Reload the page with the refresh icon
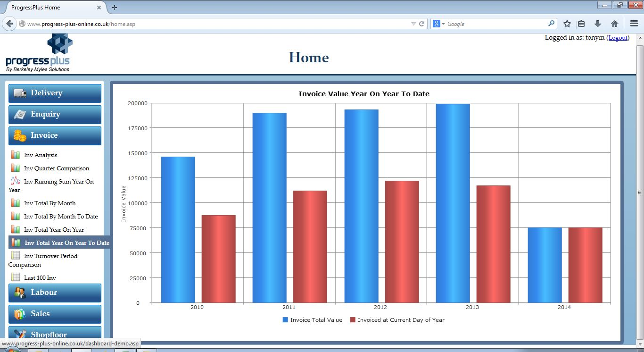 tap(422, 24)
